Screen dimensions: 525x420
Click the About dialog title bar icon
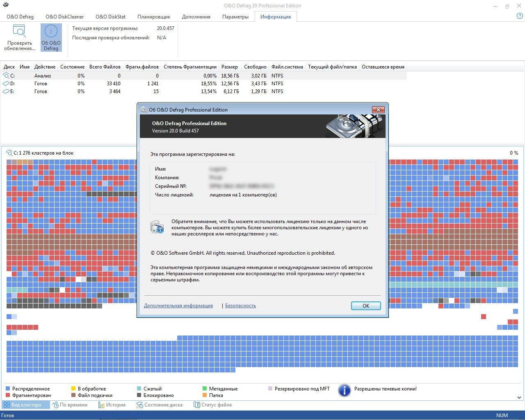click(144, 110)
